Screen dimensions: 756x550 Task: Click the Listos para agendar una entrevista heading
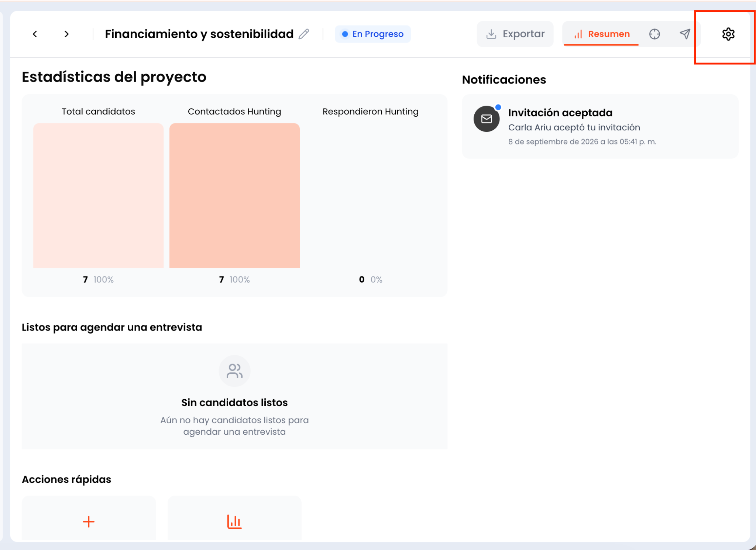click(x=112, y=327)
